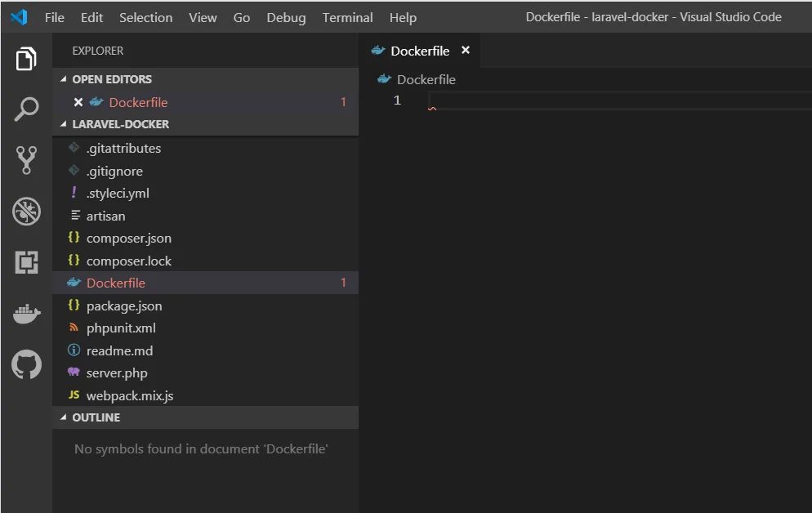Open readme.md in the explorer
Screen dimensions: 812x513
(x=206, y=350)
